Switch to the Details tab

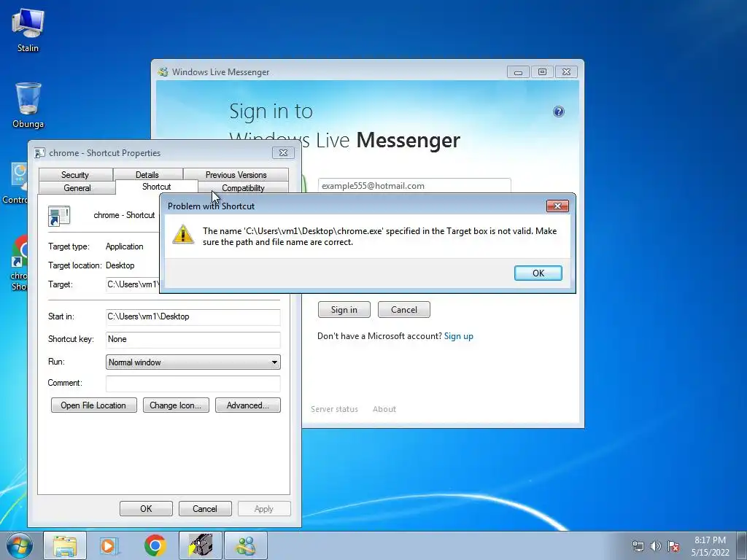147,175
